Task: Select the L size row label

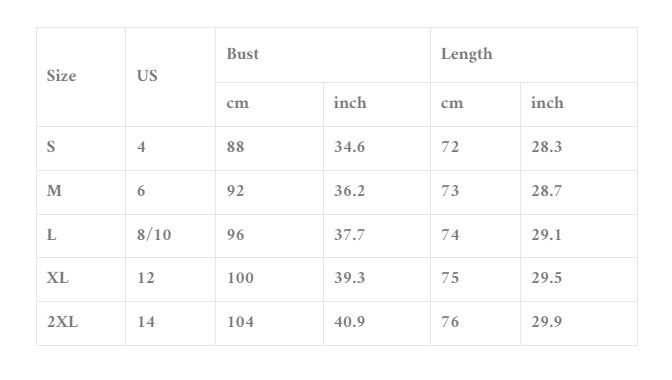Action: pyautogui.click(x=51, y=235)
